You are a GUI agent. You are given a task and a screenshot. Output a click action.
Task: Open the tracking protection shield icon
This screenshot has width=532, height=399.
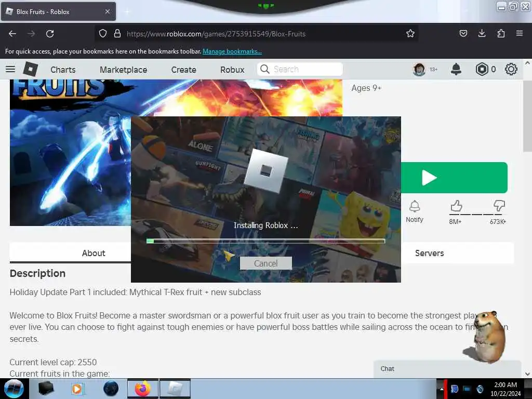(103, 34)
